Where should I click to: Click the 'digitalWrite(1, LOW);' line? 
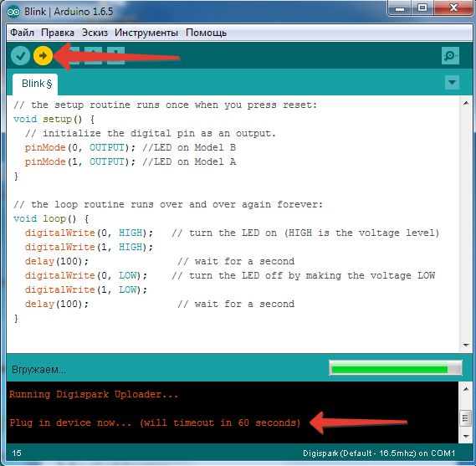pos(86,290)
